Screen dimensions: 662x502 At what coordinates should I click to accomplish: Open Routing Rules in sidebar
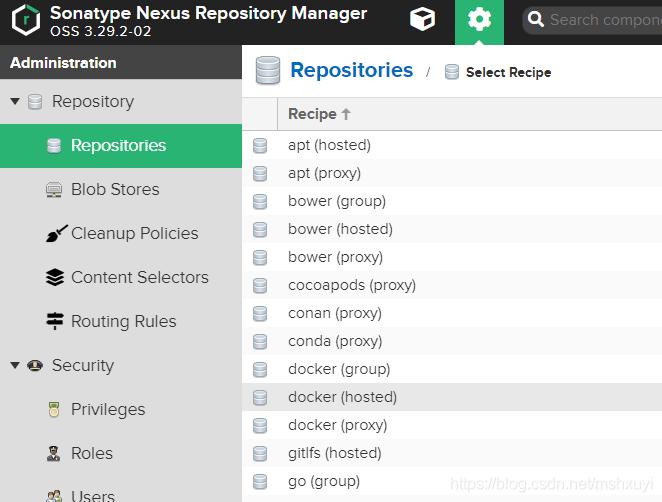pos(121,321)
